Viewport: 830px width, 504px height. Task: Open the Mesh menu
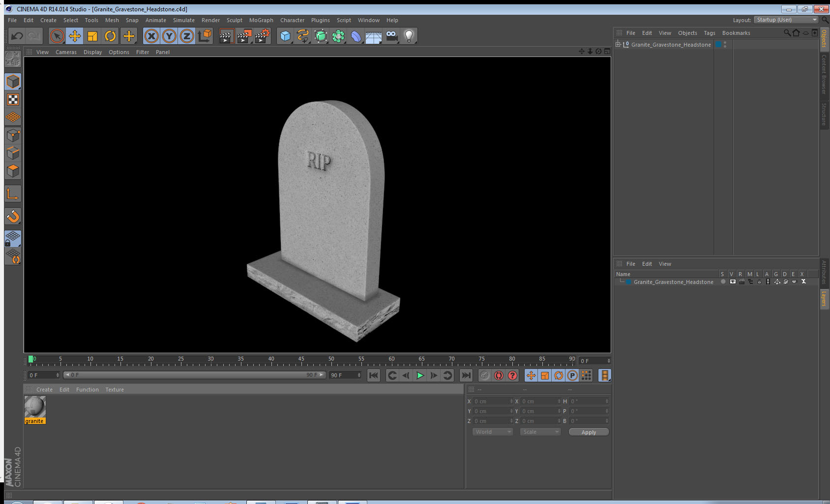click(112, 20)
